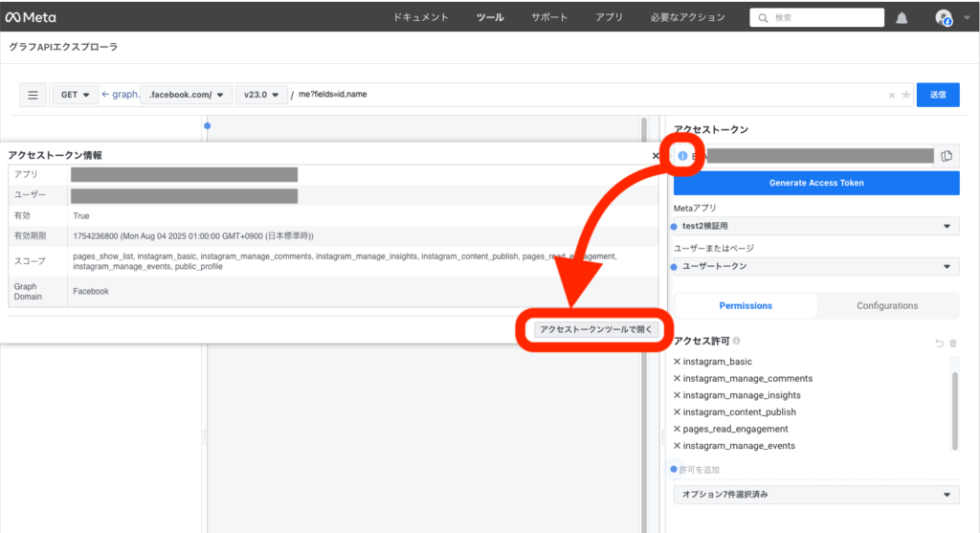Click アクセストークンツールで開く button
Viewport: 980px width, 533px height.
595,329
